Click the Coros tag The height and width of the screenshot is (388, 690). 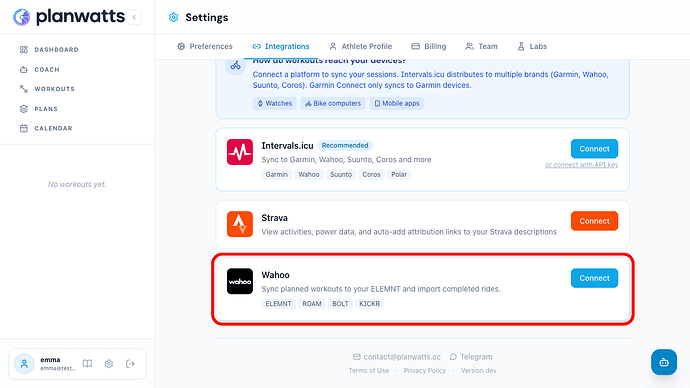[371, 175]
